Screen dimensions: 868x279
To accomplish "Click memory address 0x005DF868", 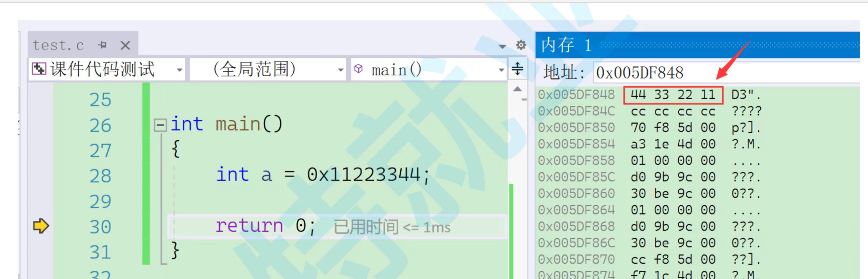I will coord(576,227).
